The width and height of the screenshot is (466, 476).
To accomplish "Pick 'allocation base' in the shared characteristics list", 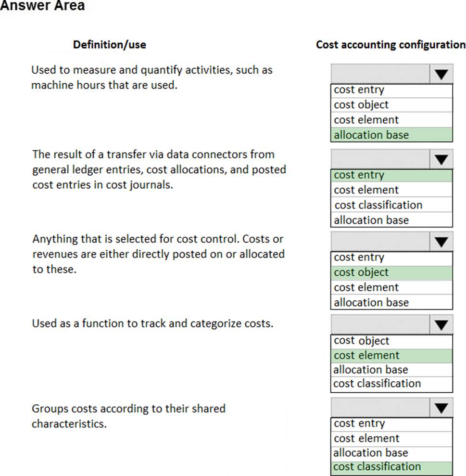I will coord(370,453).
